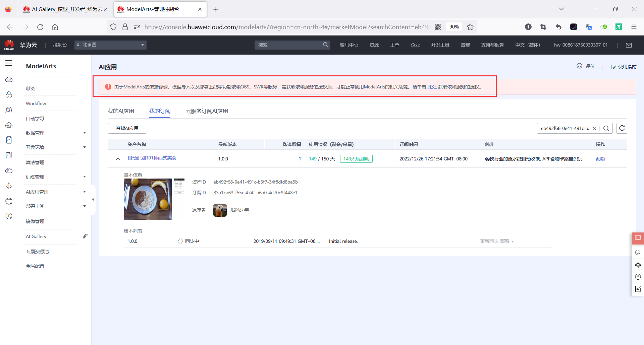
Task: Click the food model preview thumbnail
Action: pyautogui.click(x=148, y=199)
